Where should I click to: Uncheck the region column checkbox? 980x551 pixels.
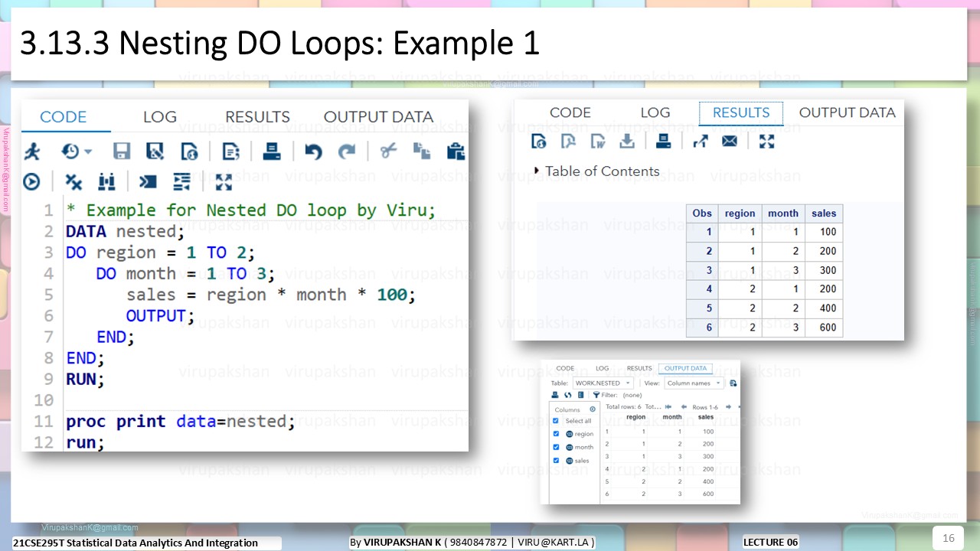click(556, 434)
